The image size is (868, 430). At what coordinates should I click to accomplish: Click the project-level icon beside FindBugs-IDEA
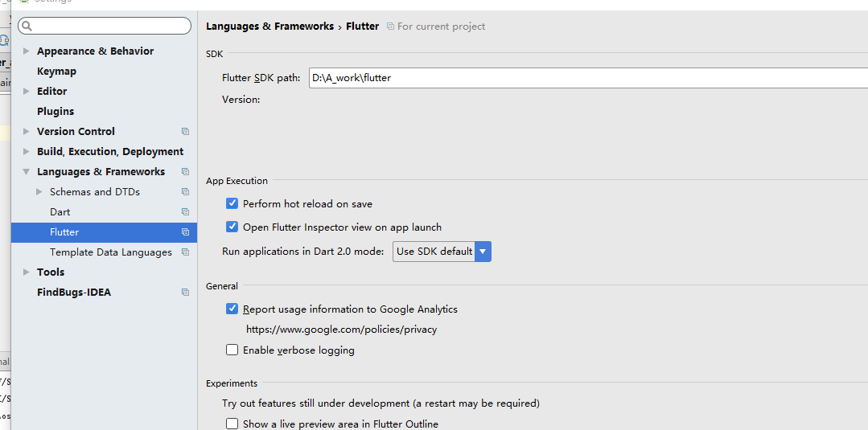186,293
